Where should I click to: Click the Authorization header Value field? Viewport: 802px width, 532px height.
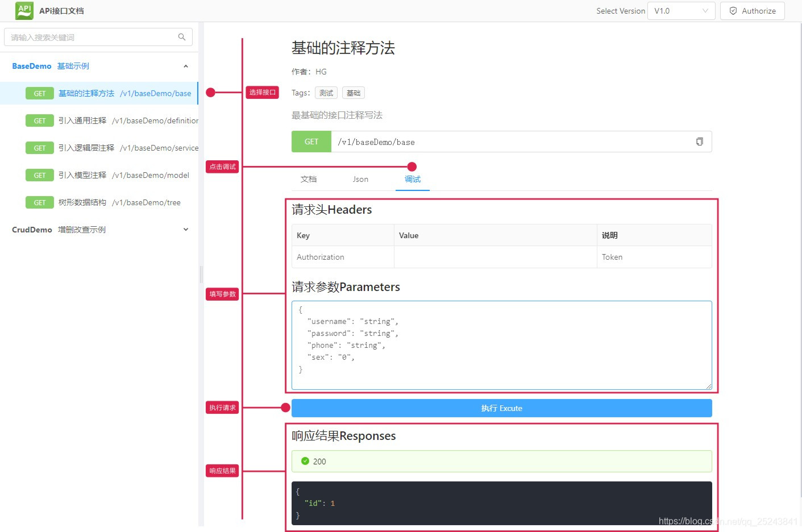(495, 257)
